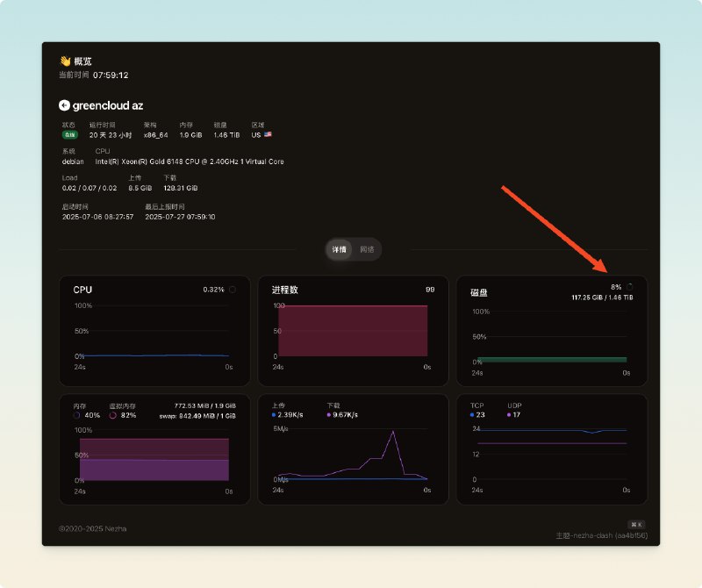
Task: Click the green 在线 status badge
Action: 69,134
